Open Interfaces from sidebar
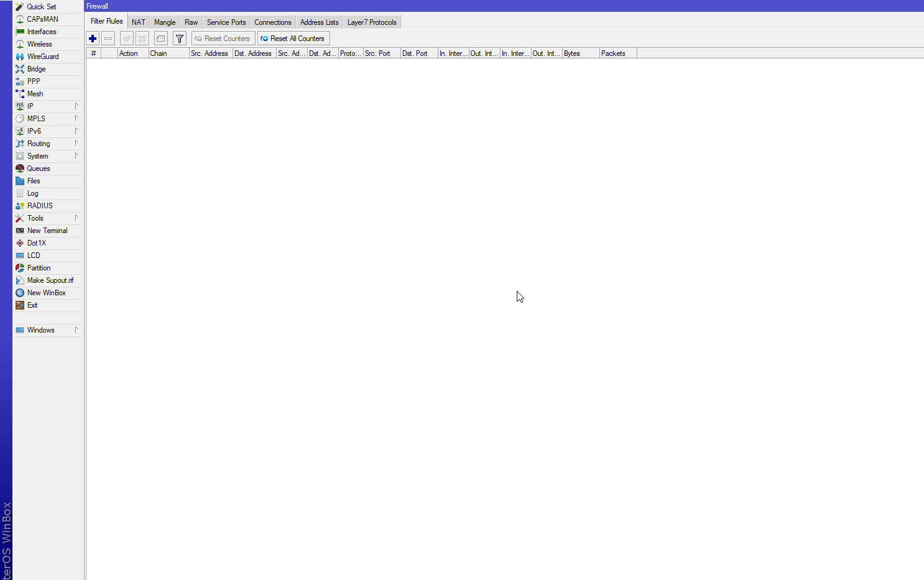The image size is (924, 580). tap(49, 32)
